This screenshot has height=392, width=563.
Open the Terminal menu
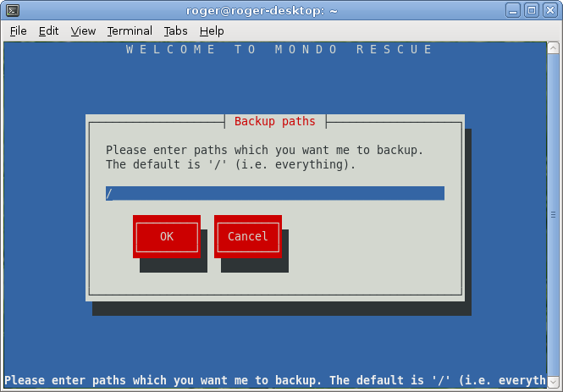coord(130,31)
